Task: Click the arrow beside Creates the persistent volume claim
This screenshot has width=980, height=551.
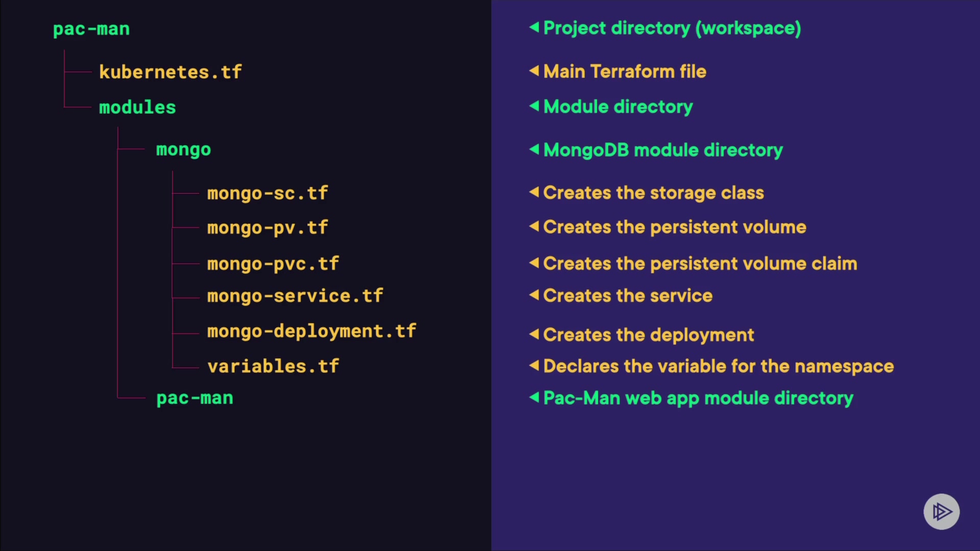Action: tap(534, 263)
